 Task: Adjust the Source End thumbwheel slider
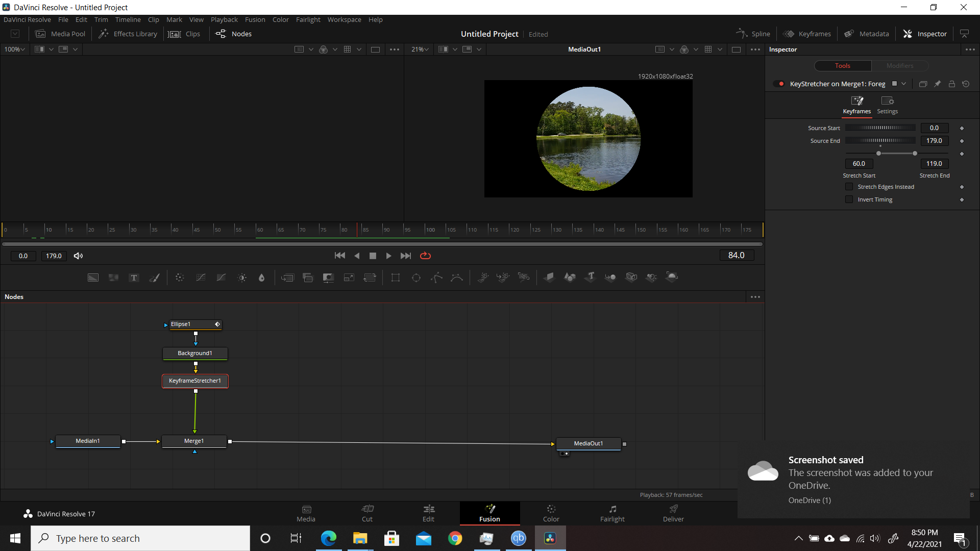(x=880, y=141)
